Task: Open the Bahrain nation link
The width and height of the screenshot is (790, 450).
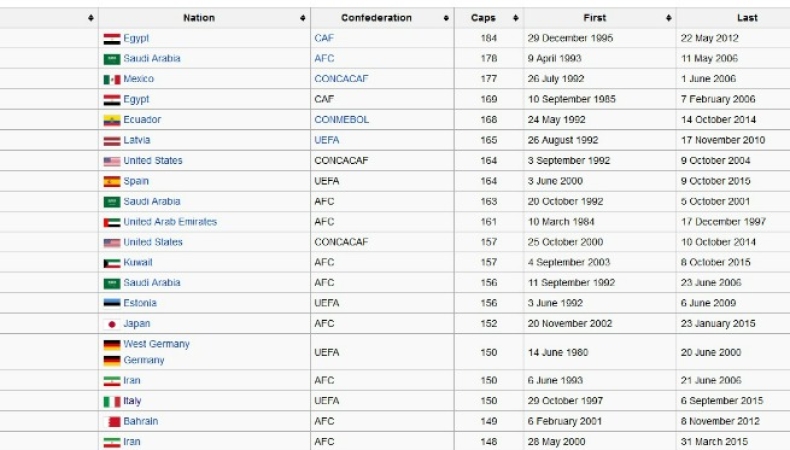Action: pos(141,421)
